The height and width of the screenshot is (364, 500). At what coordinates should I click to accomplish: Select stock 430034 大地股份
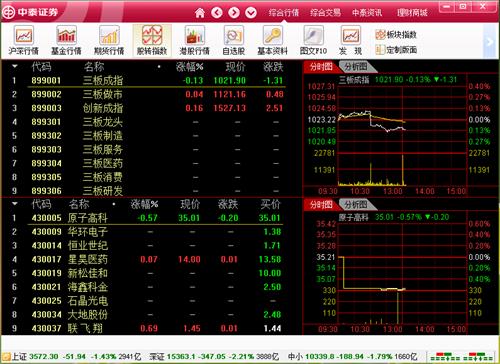148,314
